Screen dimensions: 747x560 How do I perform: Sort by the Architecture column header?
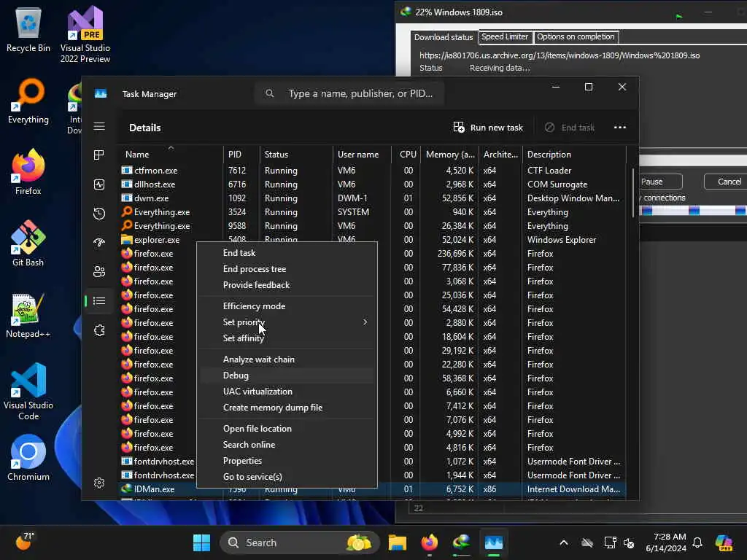(500, 154)
